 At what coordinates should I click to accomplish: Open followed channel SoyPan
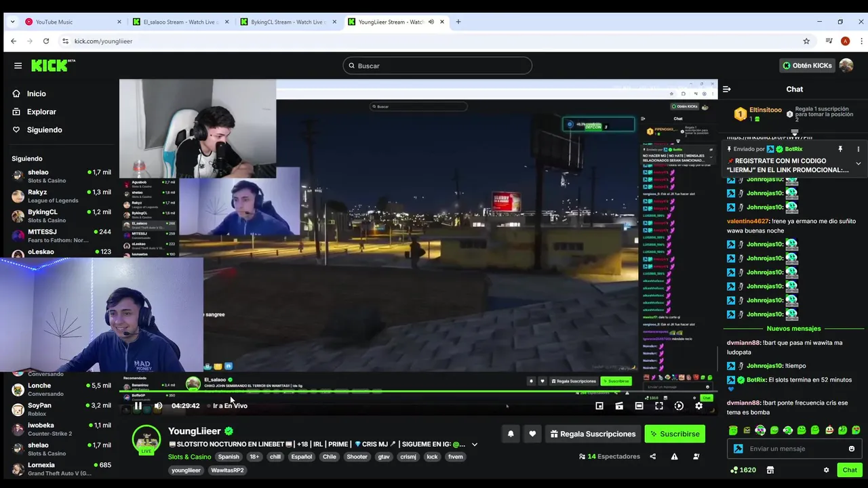pos(61,409)
